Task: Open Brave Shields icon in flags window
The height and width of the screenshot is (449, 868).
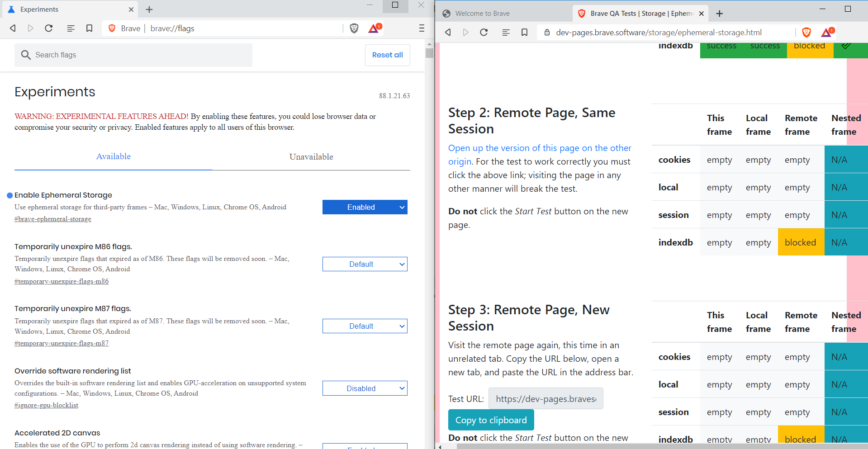Action: click(354, 28)
